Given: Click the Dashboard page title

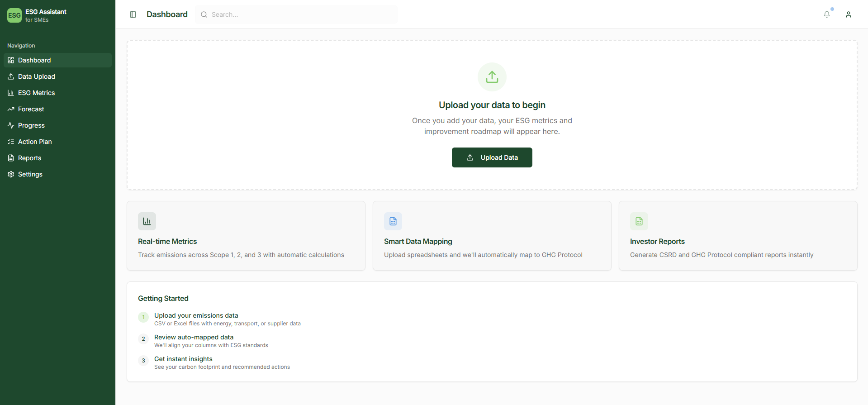Looking at the screenshot, I should [167, 14].
